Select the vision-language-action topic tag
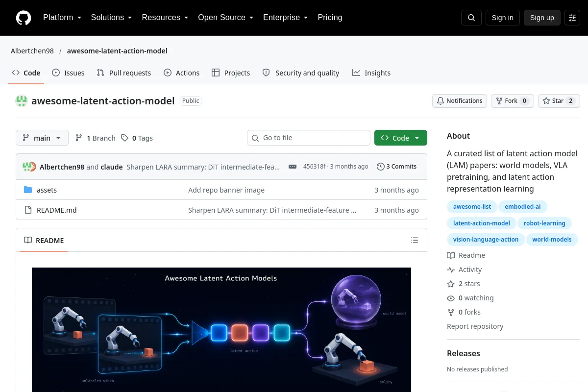588x392 pixels. pyautogui.click(x=486, y=240)
